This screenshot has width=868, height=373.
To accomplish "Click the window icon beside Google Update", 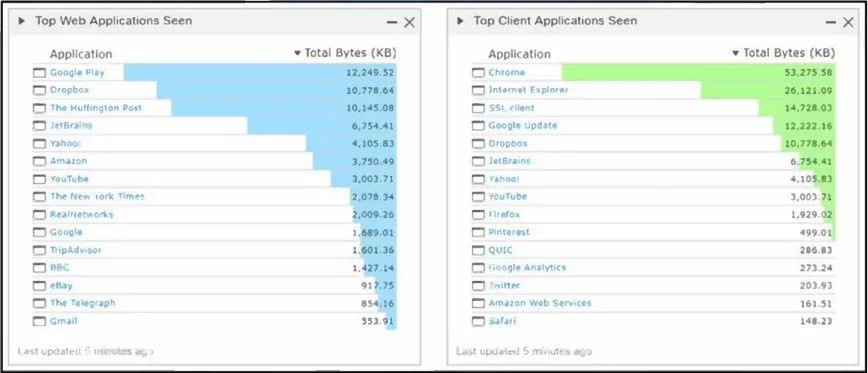I will coord(478,126).
